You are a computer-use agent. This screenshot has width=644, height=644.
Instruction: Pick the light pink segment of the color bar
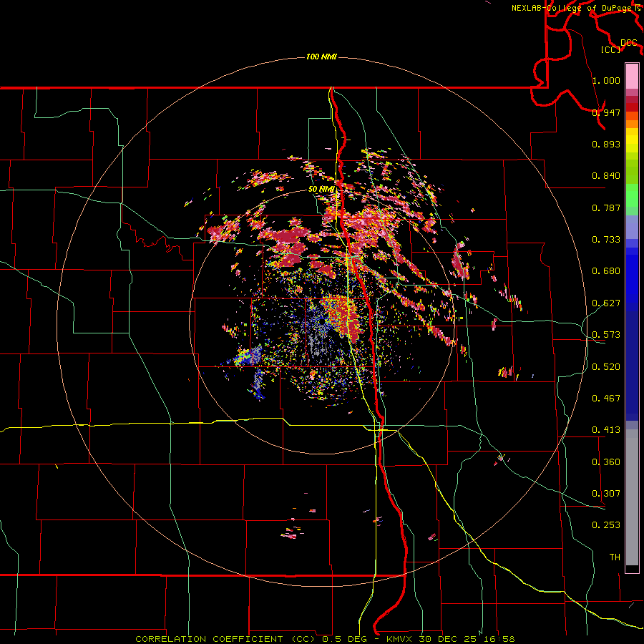point(632,76)
